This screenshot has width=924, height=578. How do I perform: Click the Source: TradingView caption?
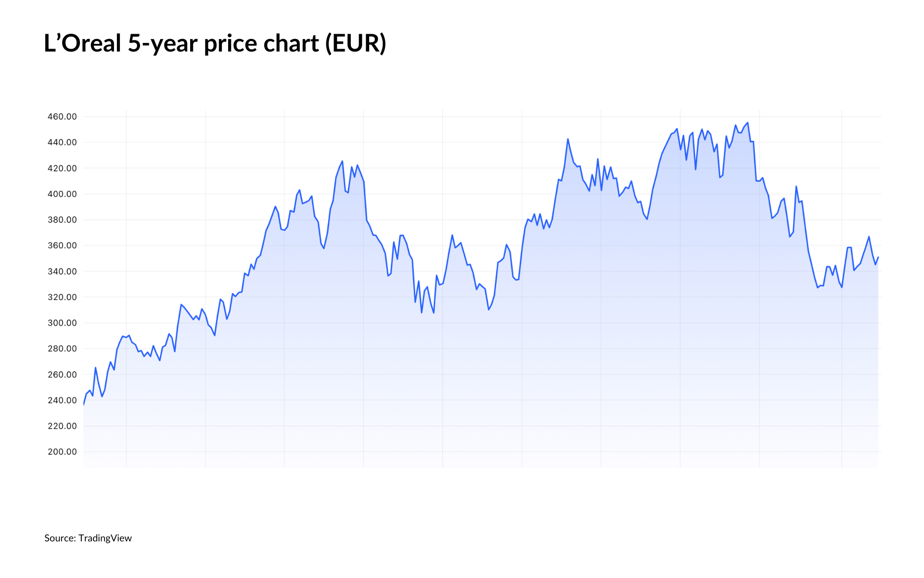[88, 538]
